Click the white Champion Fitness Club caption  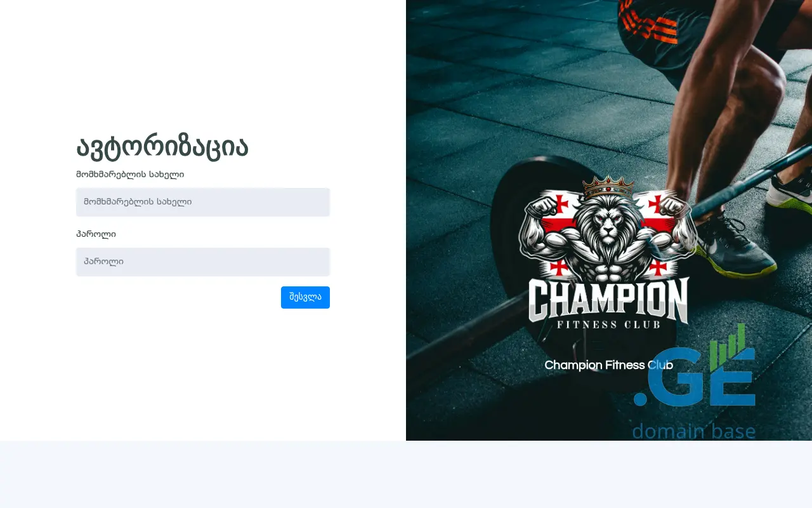[x=608, y=365]
